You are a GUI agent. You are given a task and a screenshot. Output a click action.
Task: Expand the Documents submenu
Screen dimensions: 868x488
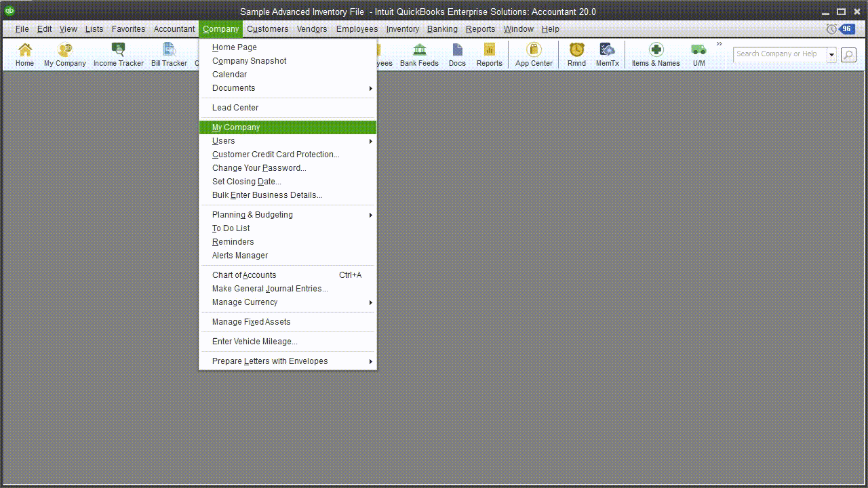(288, 88)
